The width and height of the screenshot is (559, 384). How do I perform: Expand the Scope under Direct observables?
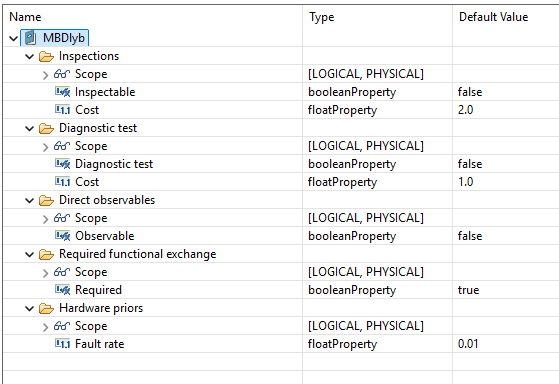45,219
